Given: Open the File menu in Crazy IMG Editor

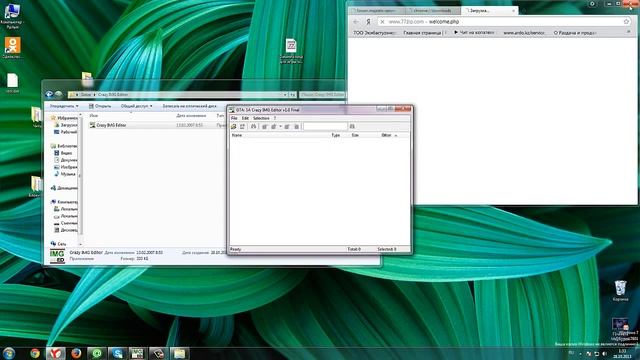Looking at the screenshot, I should [x=234, y=118].
